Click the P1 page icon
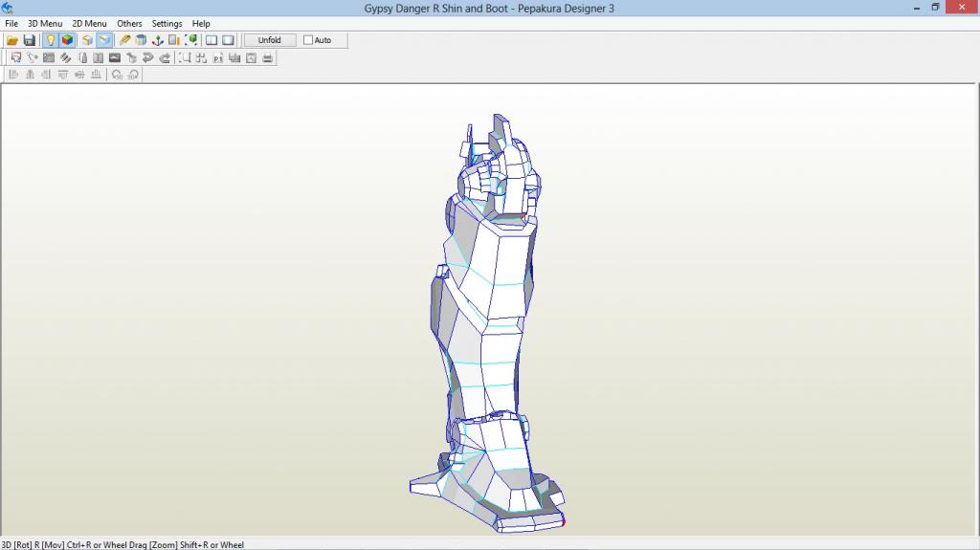Viewport: 980px width, 550px height. [218, 58]
